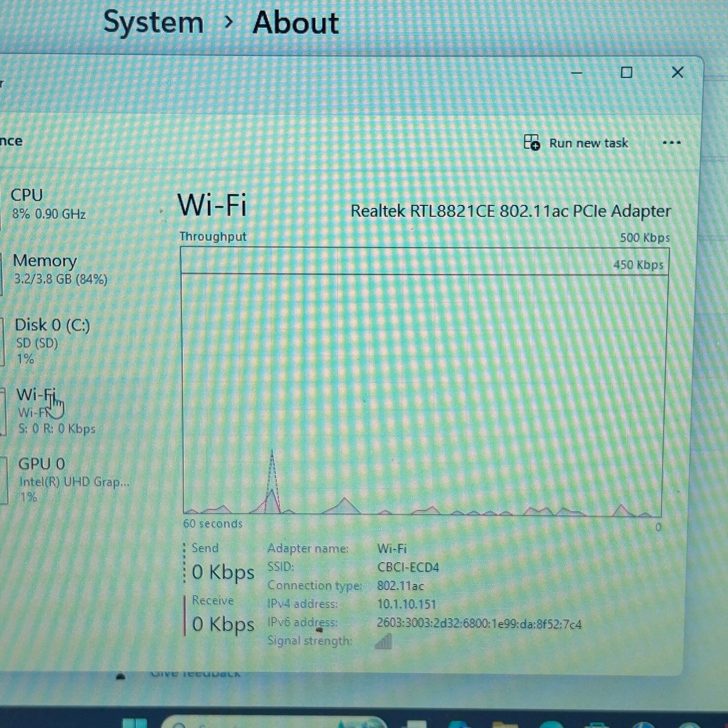This screenshot has width=728, height=728.
Task: Click the IPv6 address value
Action: coord(479,623)
